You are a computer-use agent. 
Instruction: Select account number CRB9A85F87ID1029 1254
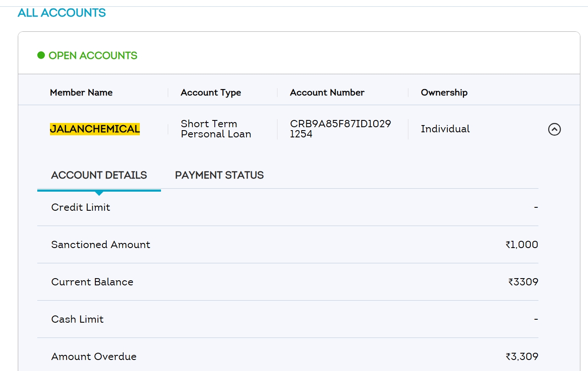(340, 129)
